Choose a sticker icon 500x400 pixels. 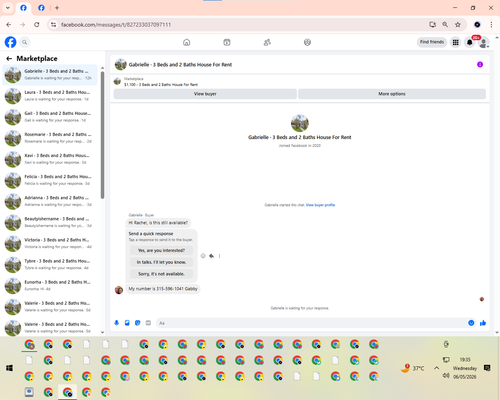(138, 323)
